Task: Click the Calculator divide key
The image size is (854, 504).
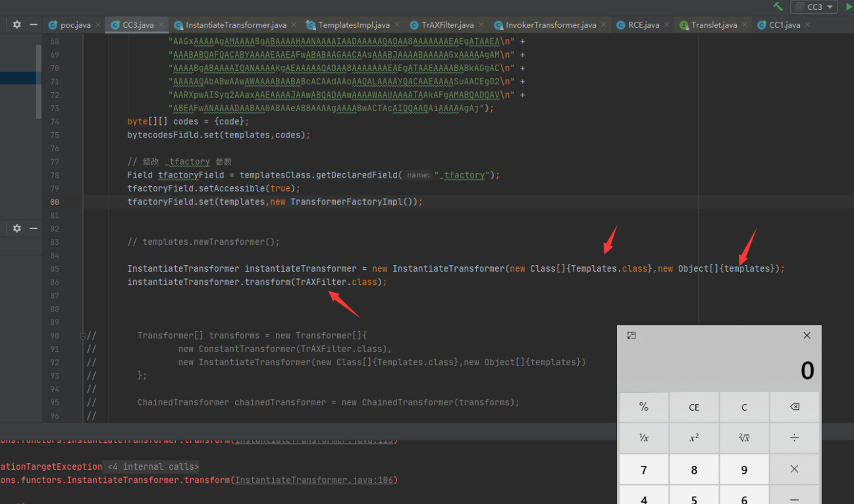Action: 794,438
